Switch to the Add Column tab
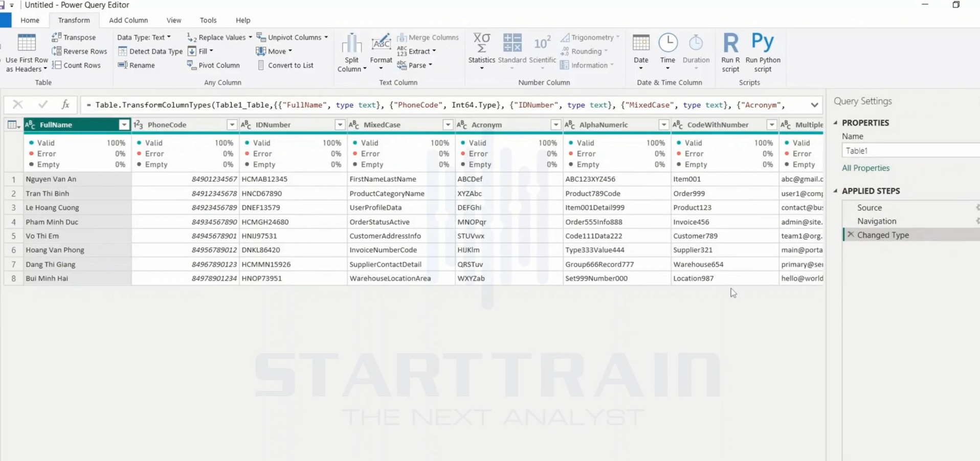 coord(128,20)
